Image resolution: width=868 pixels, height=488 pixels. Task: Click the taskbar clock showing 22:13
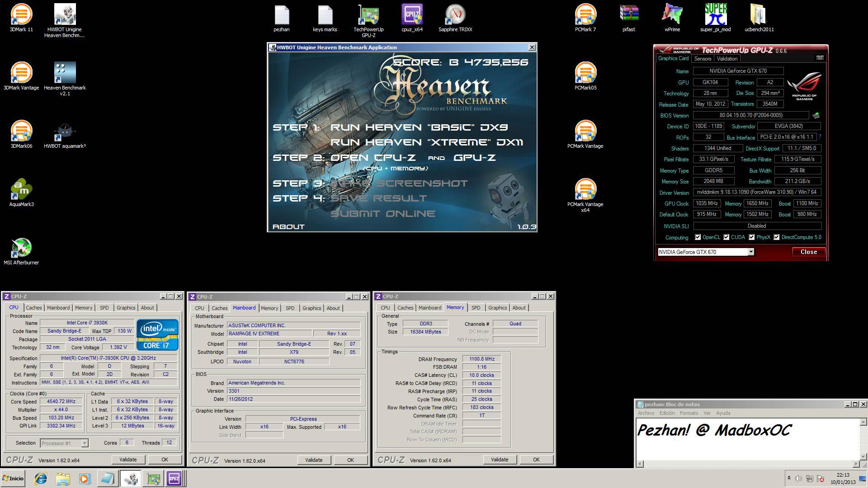843,479
